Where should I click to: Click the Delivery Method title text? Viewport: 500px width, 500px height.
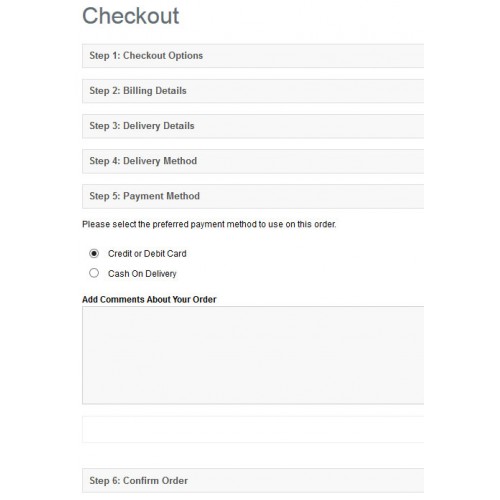tap(160, 161)
